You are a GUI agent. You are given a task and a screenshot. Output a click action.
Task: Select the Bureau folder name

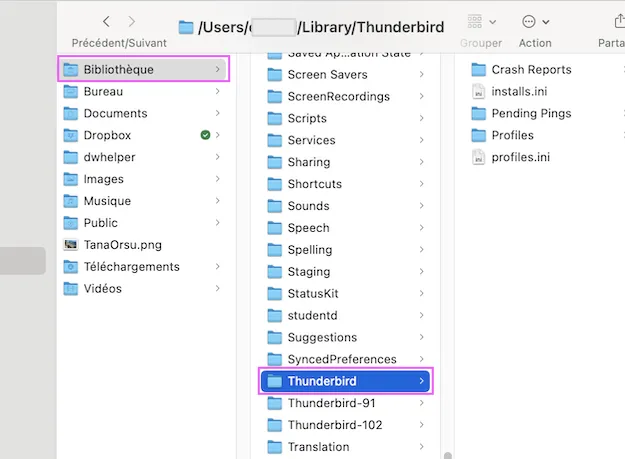point(103,92)
